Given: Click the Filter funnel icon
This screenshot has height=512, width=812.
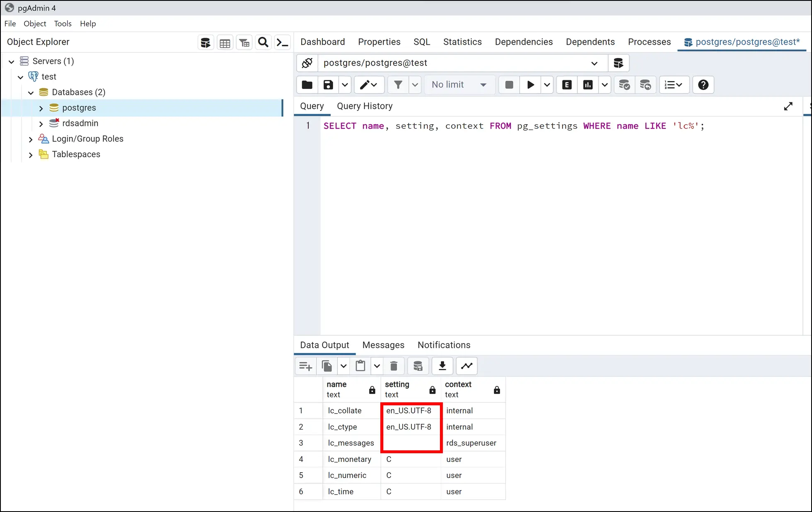Looking at the screenshot, I should pyautogui.click(x=398, y=85).
